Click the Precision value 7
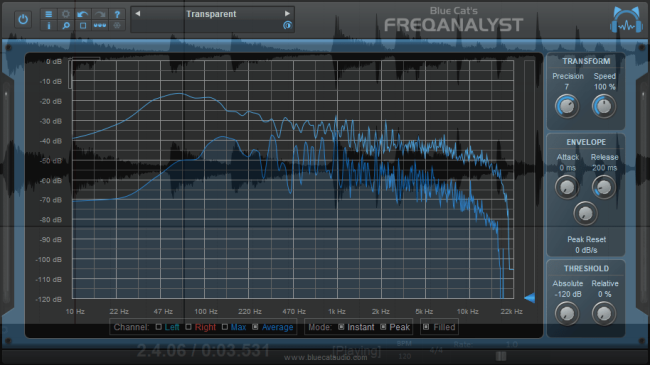The width and height of the screenshot is (650, 365). [567, 87]
